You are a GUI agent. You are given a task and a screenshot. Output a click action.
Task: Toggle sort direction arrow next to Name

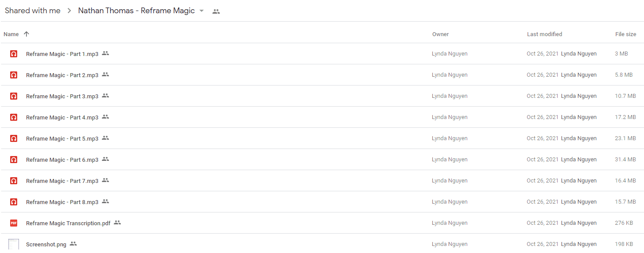[26, 34]
